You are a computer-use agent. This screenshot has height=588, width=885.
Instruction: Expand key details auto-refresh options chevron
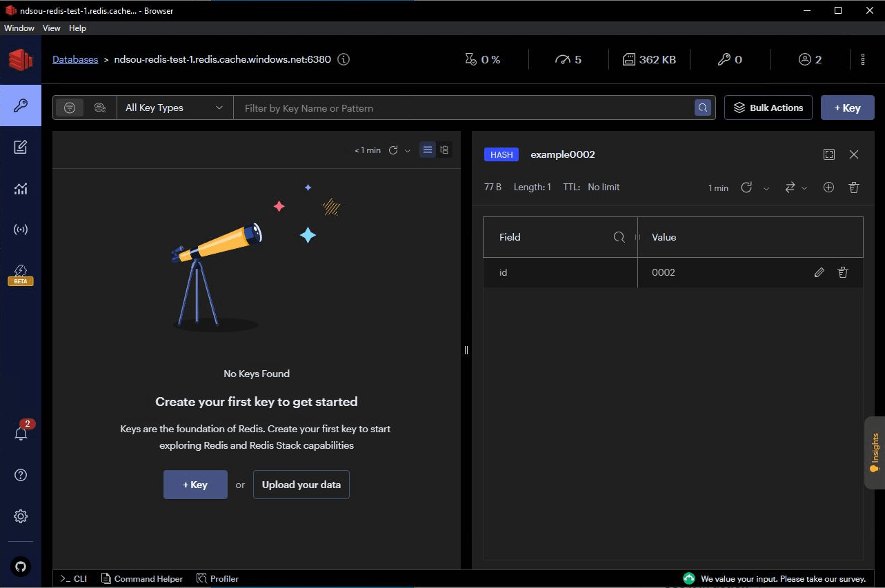point(766,188)
